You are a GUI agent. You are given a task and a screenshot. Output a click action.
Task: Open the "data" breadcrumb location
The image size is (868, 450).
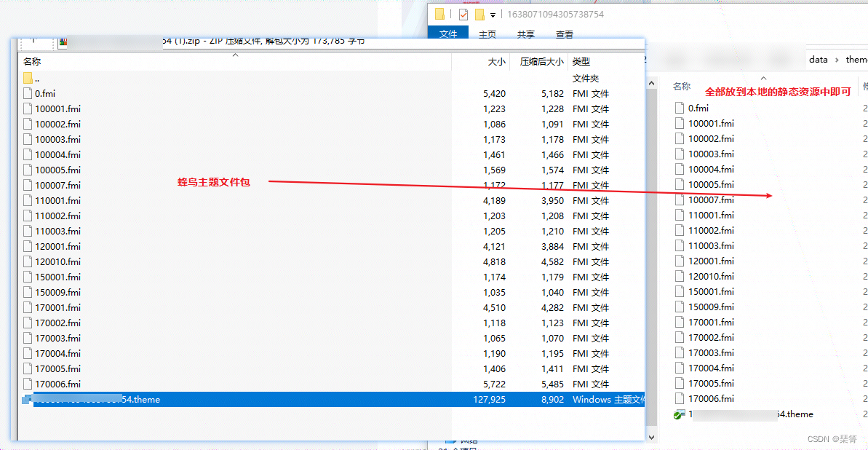point(818,59)
